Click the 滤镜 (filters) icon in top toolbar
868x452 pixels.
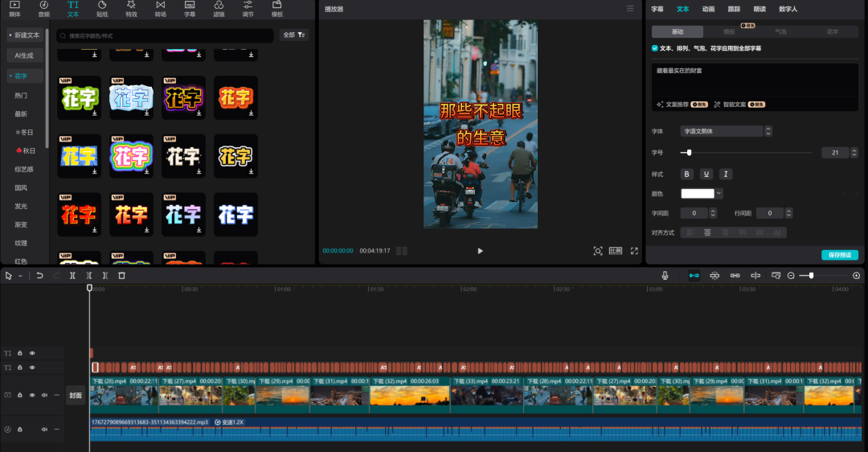coord(219,9)
